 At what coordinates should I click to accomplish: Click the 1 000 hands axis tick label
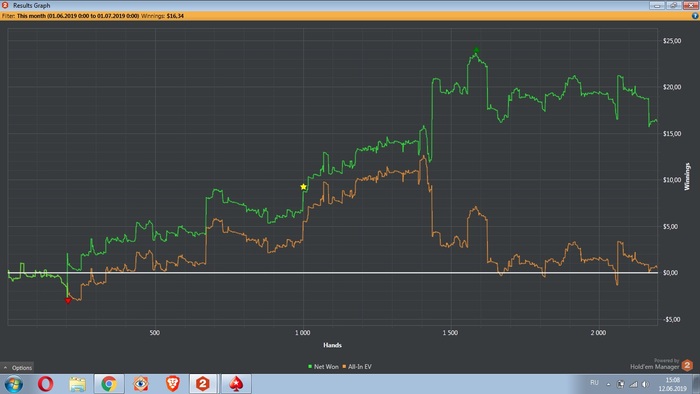tap(302, 333)
